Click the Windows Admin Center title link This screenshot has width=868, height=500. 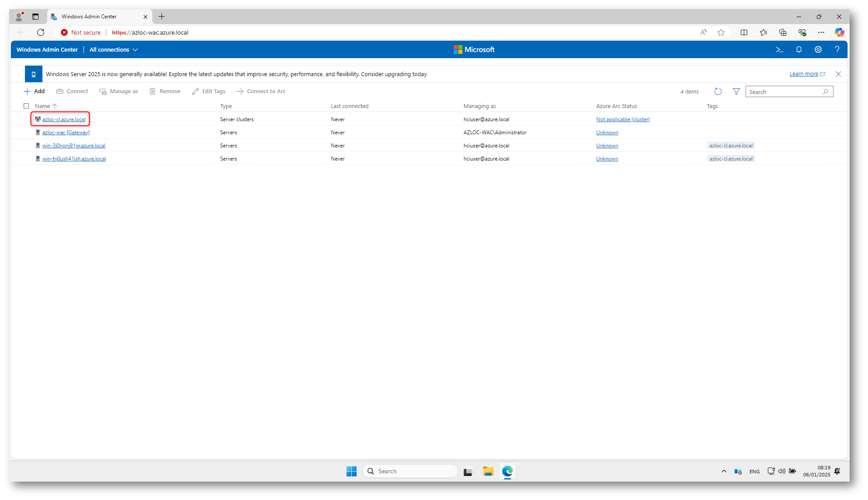pyautogui.click(x=47, y=49)
